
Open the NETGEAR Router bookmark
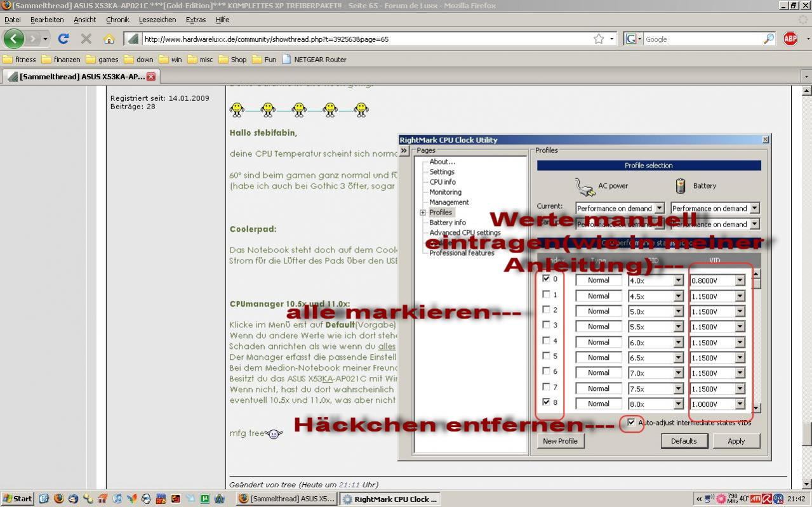[314, 60]
